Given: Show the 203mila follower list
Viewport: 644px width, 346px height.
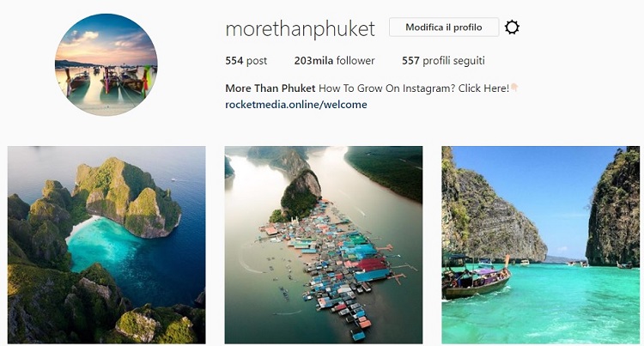Looking at the screenshot, I should coord(334,61).
